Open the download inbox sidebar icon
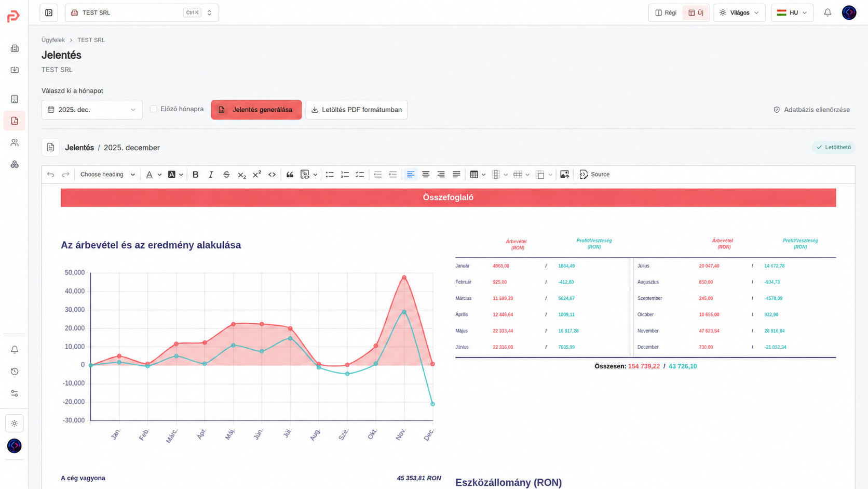Image resolution: width=868 pixels, height=489 pixels. pos(15,70)
